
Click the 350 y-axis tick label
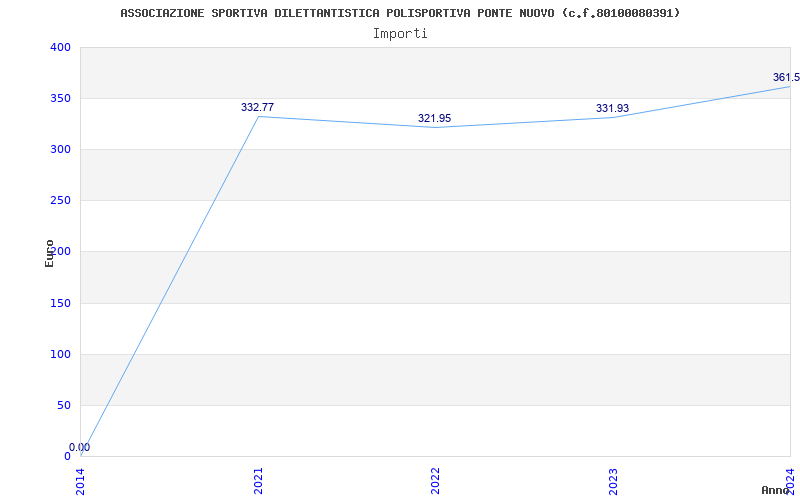[60, 98]
